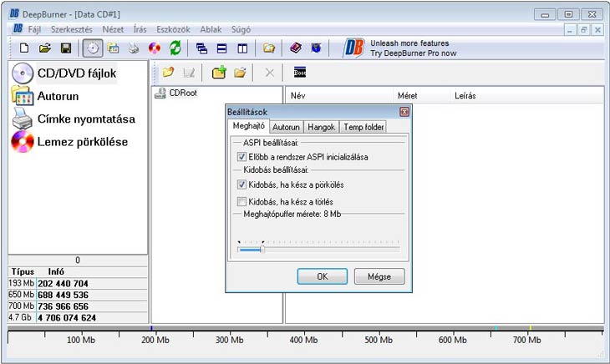The height and width of the screenshot is (364, 610).
Task: Click the Infó column header
Action: point(56,271)
